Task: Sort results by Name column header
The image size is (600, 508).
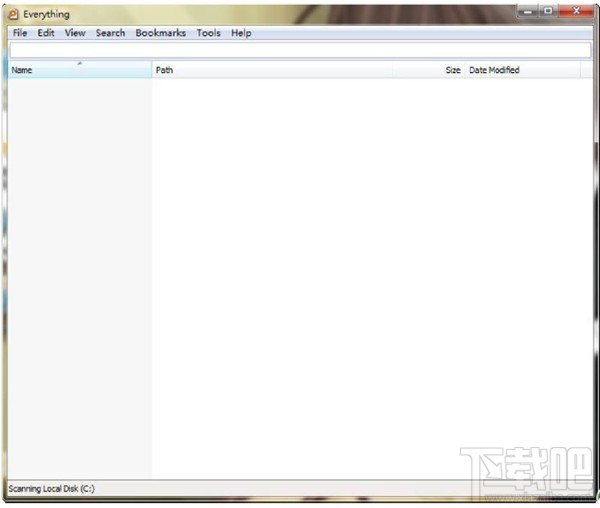Action: tap(80, 70)
